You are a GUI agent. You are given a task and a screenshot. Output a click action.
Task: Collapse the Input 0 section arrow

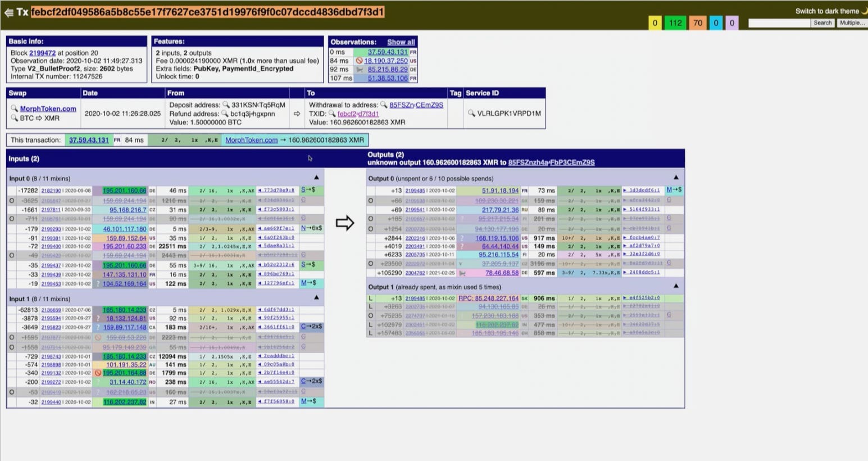pos(316,178)
